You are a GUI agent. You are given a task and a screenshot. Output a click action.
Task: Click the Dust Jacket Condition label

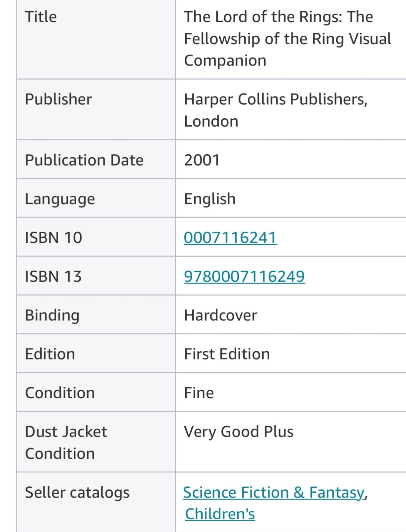pos(66,443)
